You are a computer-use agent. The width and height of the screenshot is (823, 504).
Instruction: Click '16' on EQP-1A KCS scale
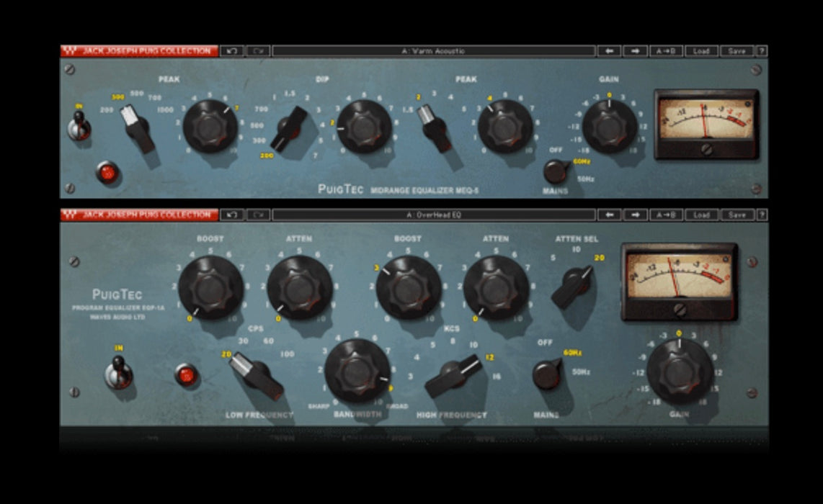click(497, 377)
